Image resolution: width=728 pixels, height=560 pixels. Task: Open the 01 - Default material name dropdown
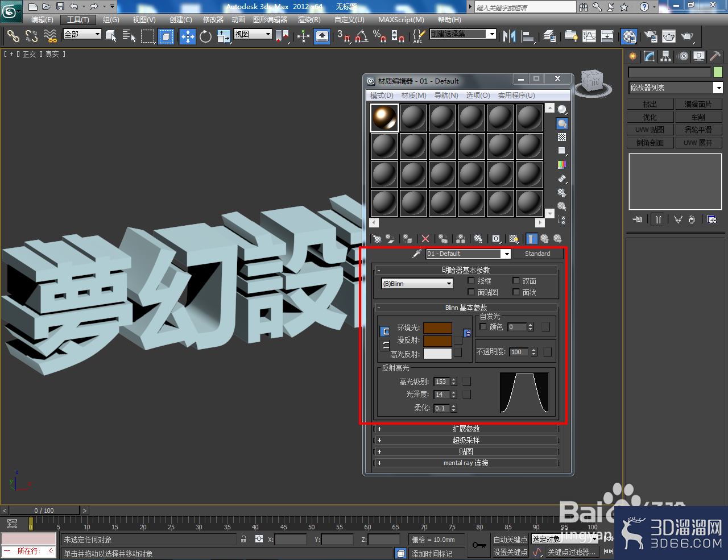(x=469, y=254)
